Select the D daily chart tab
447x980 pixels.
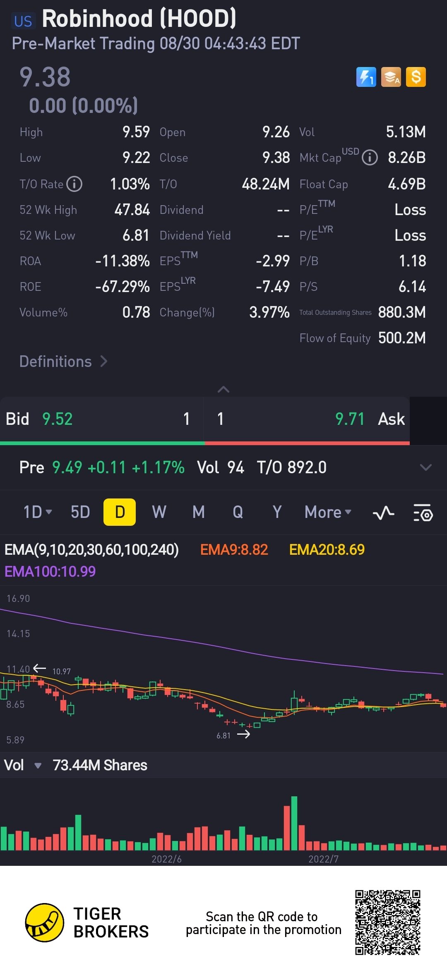pos(120,512)
